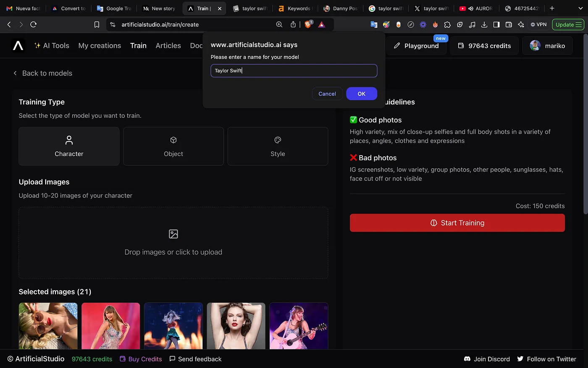Click Follow on Twitter link

click(546, 359)
